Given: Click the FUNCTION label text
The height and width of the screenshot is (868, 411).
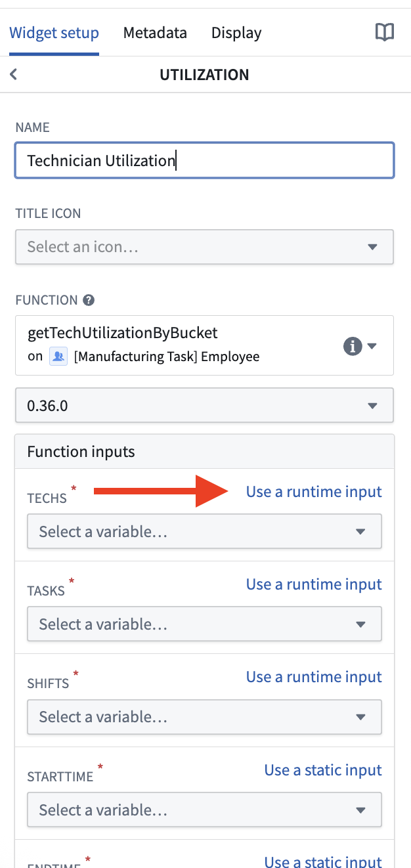Looking at the screenshot, I should point(47,300).
